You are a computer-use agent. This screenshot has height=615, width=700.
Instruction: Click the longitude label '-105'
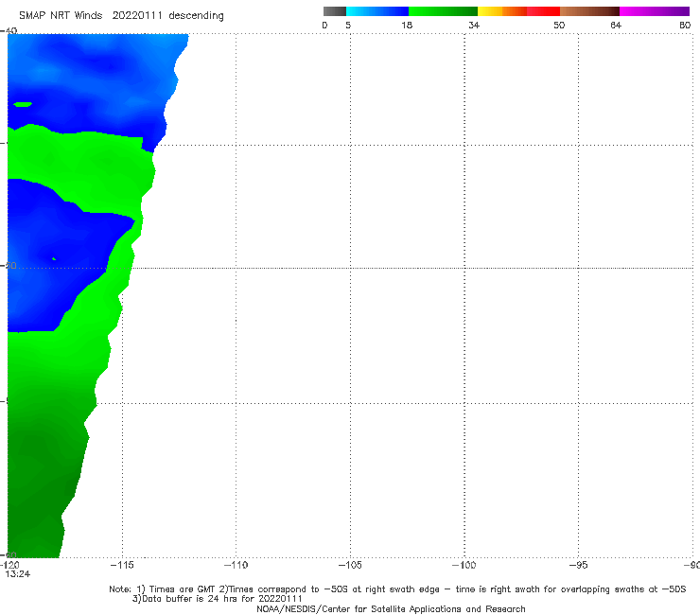350,565
